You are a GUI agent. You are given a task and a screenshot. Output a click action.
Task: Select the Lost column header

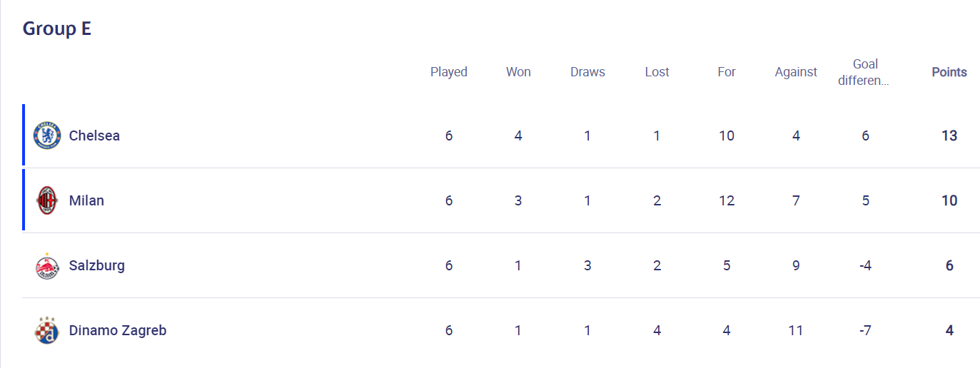657,72
